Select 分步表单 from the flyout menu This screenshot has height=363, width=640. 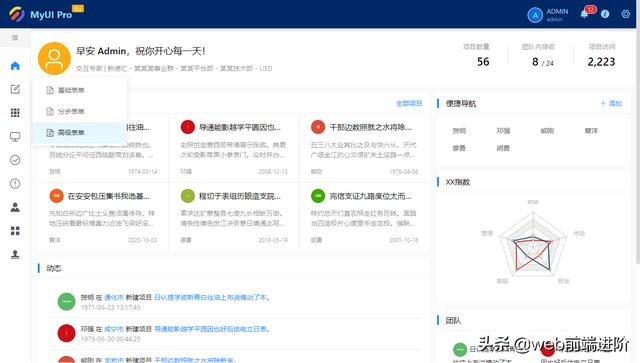pyautogui.click(x=80, y=111)
